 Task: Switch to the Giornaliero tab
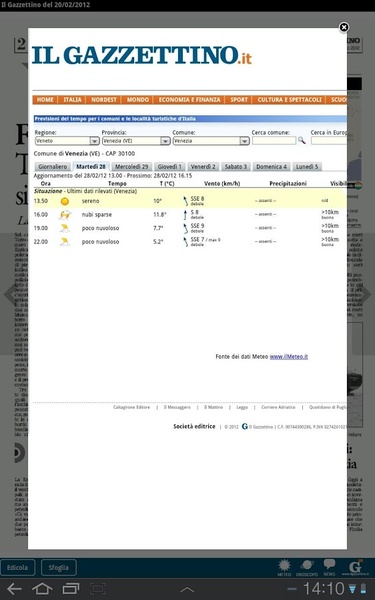coord(53,166)
